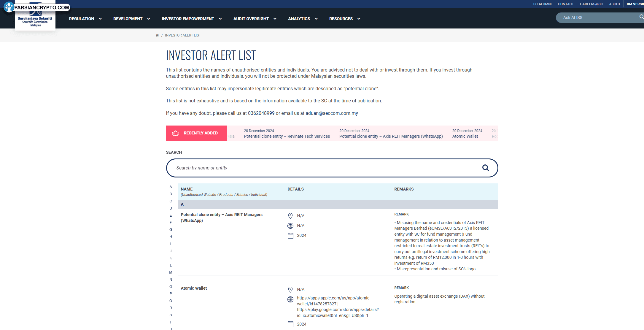Expand the Audit Oversight menu chevron
This screenshot has width=644, height=330.
tap(275, 19)
